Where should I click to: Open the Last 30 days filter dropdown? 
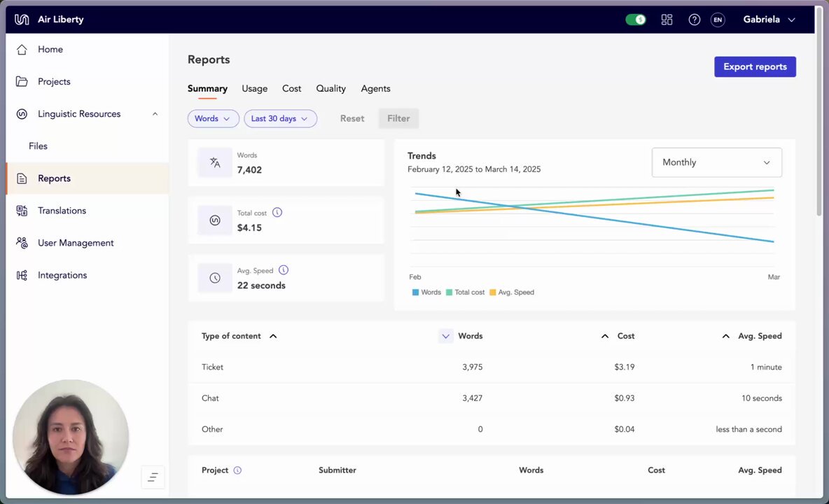[280, 118]
